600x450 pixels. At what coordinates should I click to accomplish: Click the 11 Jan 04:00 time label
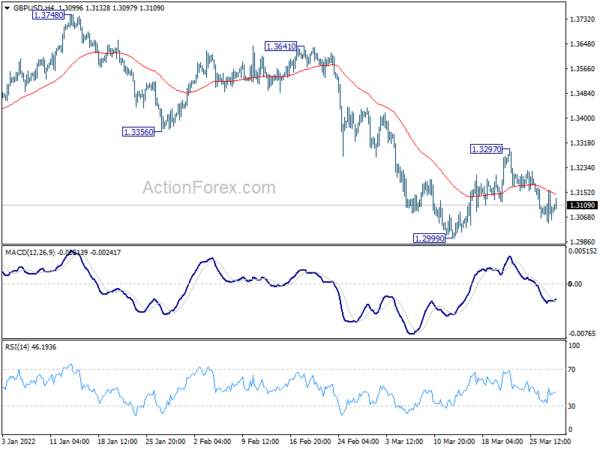[69, 442]
